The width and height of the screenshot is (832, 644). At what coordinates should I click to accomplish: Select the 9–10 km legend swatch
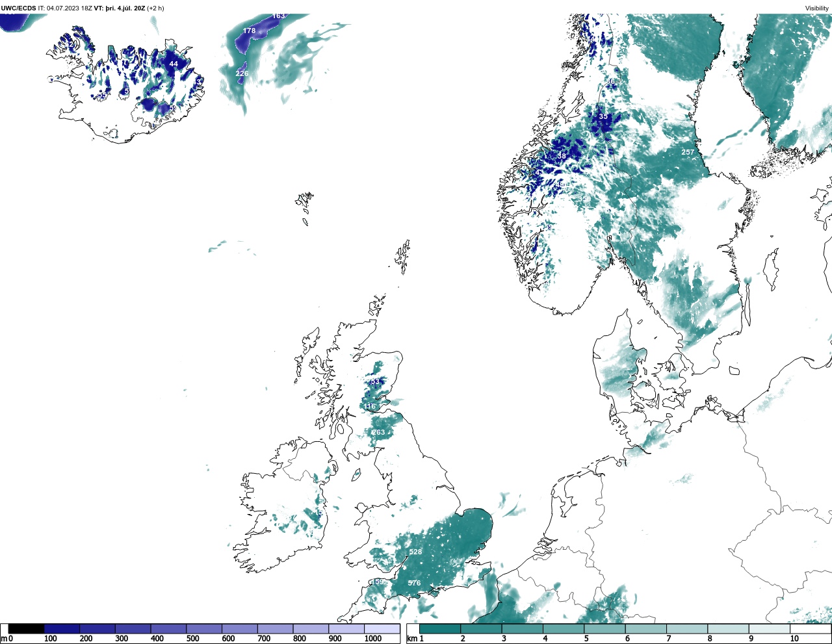769,629
